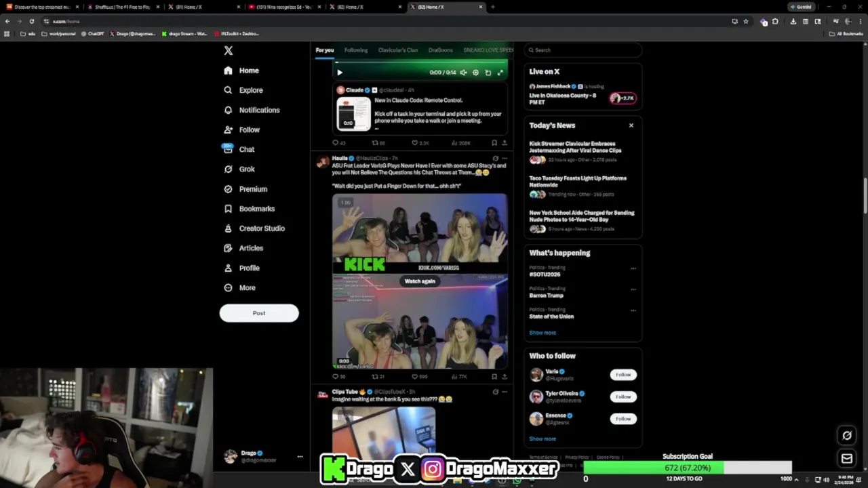Image resolution: width=868 pixels, height=488 pixels.
Task: Open Premium in the sidebar
Action: [x=245, y=189]
